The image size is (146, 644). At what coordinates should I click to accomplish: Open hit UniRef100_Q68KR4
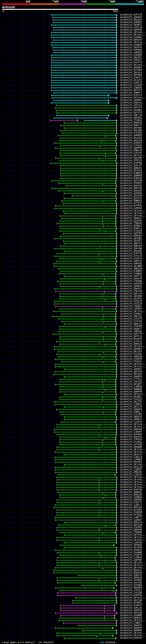point(131,628)
